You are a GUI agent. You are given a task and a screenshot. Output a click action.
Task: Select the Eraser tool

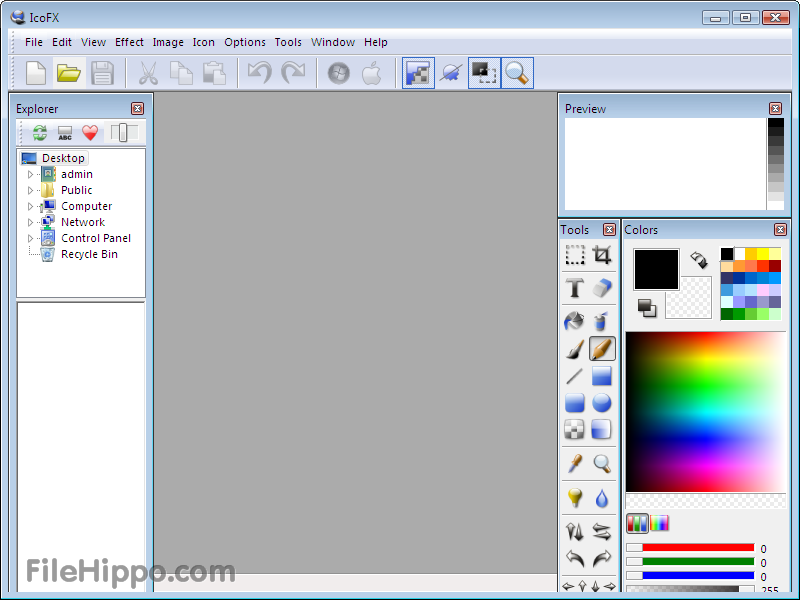(602, 288)
